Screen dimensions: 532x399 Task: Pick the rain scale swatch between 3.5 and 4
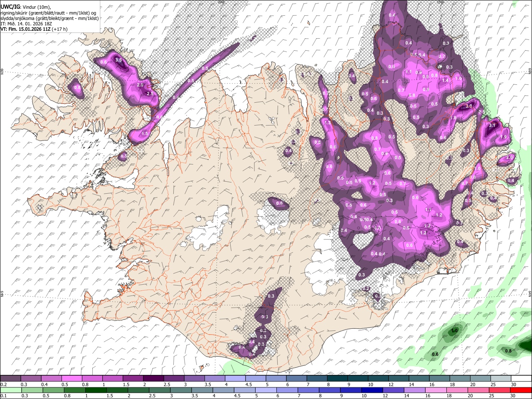point(202,390)
